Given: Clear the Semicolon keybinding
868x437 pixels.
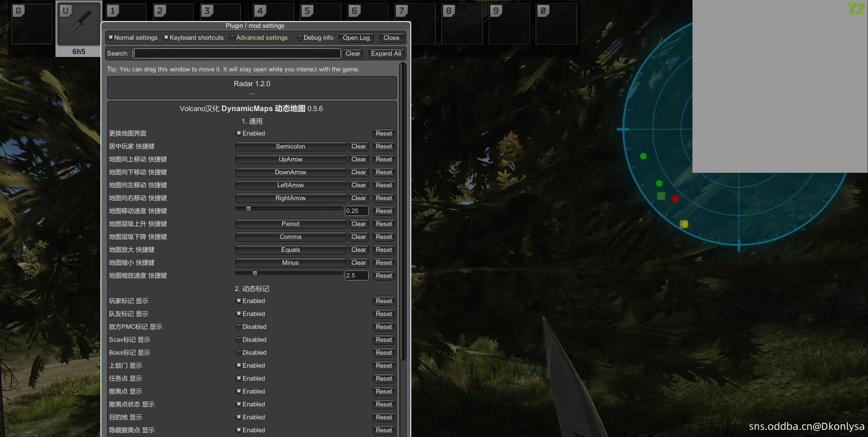Looking at the screenshot, I should 359,146.
